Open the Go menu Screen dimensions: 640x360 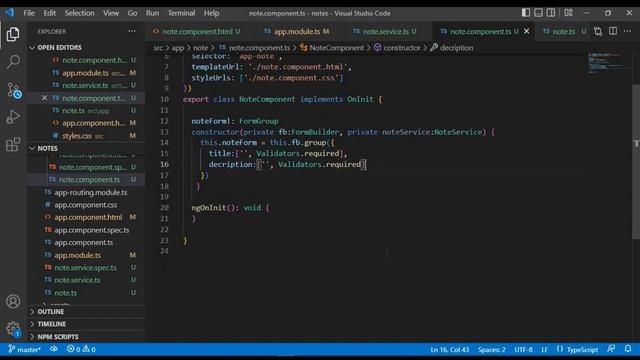click(x=132, y=13)
